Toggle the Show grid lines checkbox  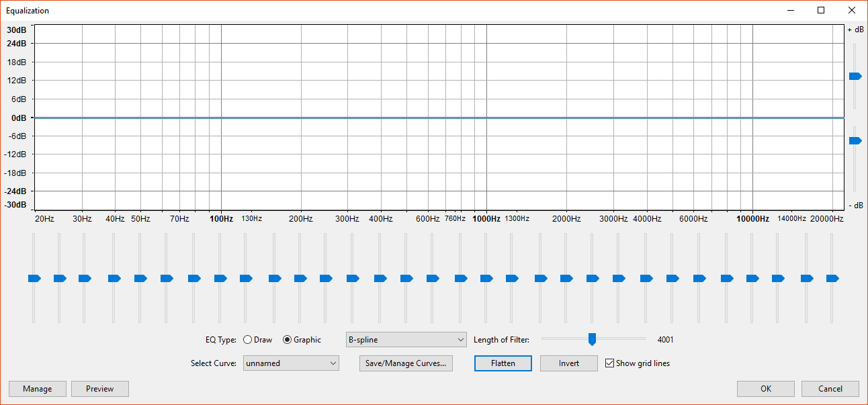pyautogui.click(x=610, y=363)
